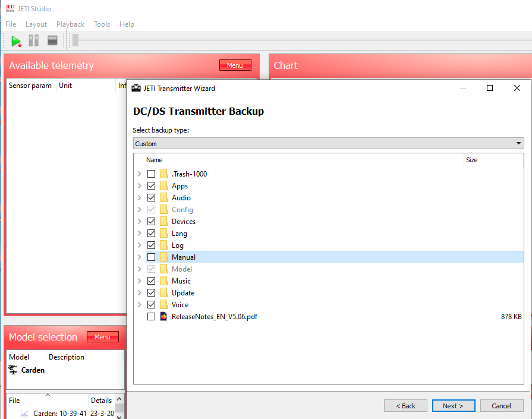
Task: Click the Log folder icon
Action: [x=163, y=245]
